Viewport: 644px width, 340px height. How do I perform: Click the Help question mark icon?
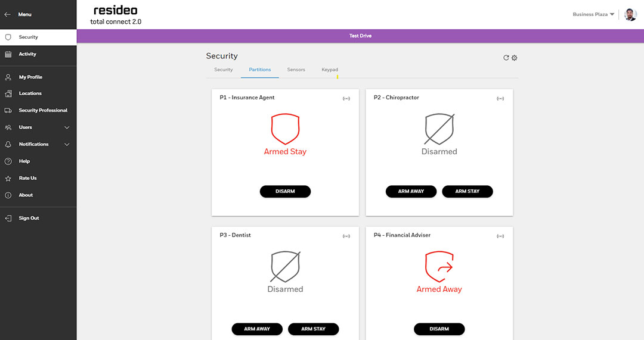point(8,161)
